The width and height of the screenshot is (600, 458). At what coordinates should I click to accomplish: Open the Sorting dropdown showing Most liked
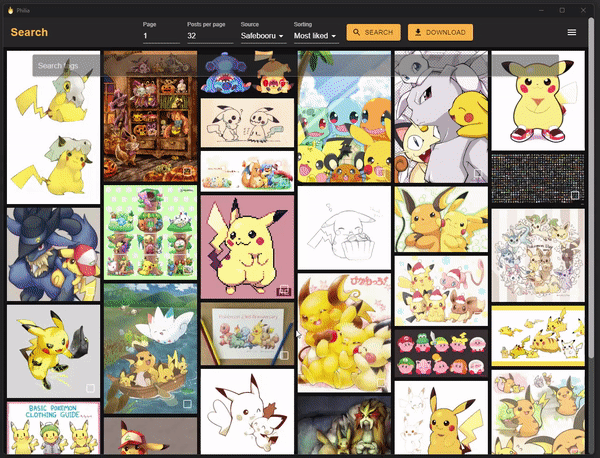coord(316,36)
